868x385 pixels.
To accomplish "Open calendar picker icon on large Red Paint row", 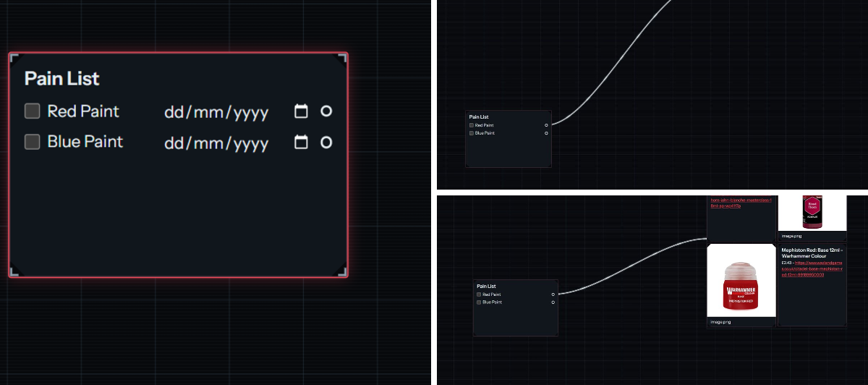I will pyautogui.click(x=302, y=111).
